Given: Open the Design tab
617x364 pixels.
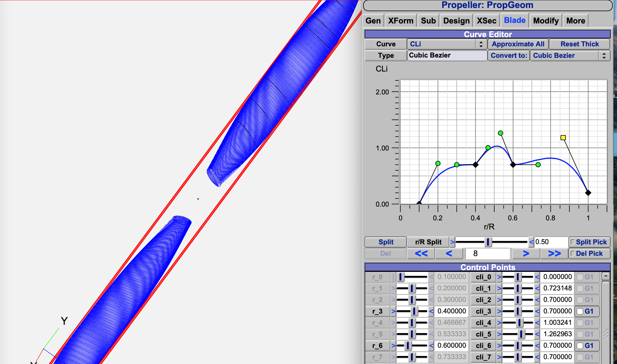Looking at the screenshot, I should (456, 21).
